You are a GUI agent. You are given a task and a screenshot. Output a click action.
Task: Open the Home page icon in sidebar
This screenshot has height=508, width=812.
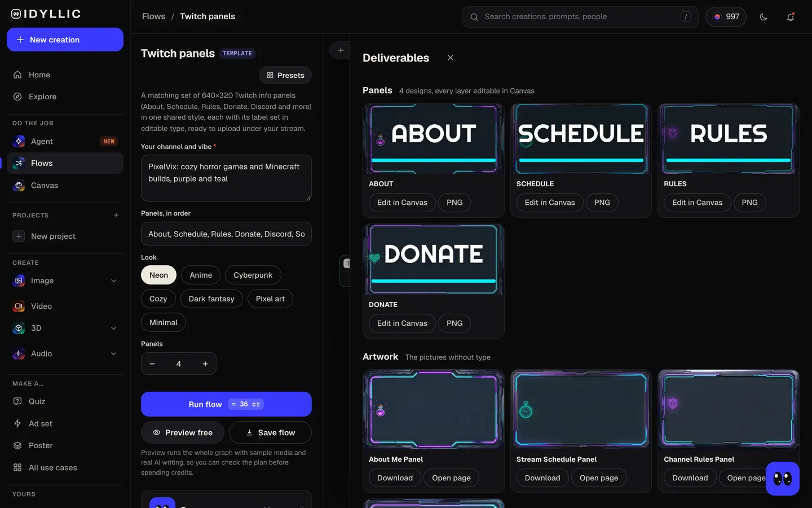(17, 75)
